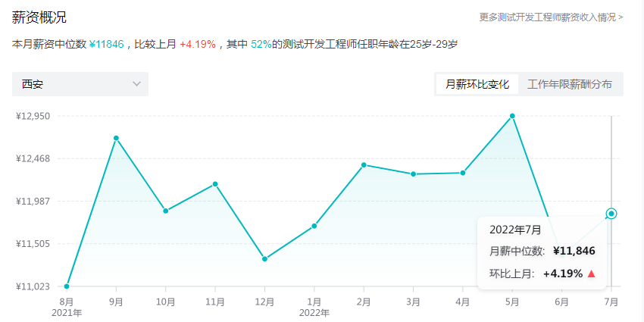Screen dimensions: 644x322
Task: Click the ¥11,987 y-axis label
Action: pyautogui.click(x=33, y=202)
